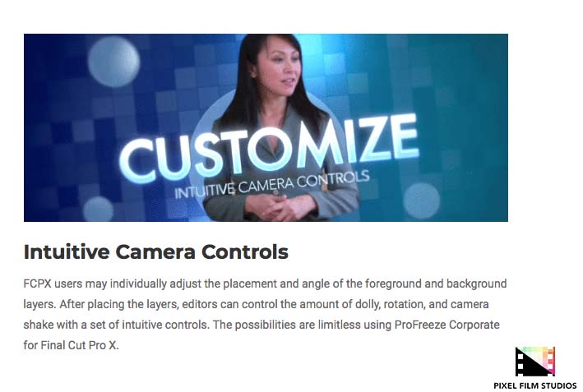Screen dimensions: 583x392
Task: Click "ProFreeze Corporate" in the description text
Action: pyautogui.click(x=447, y=325)
